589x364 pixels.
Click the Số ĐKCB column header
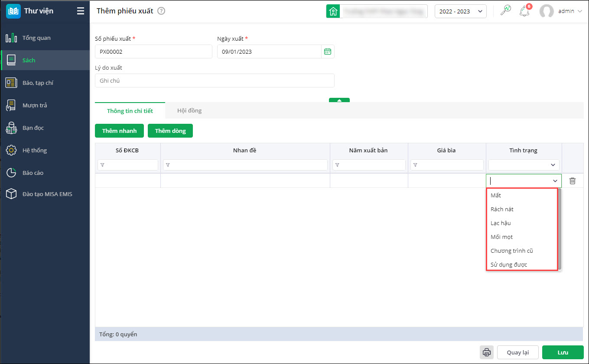click(128, 150)
